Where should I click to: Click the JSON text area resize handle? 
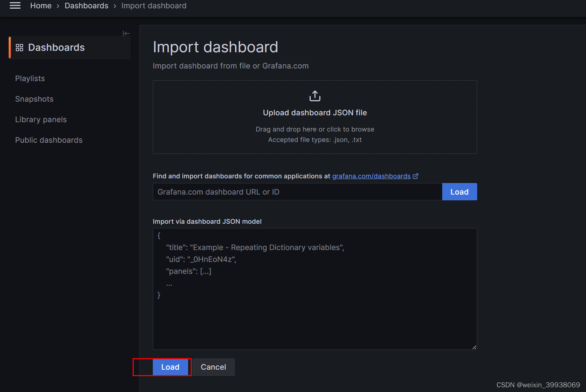point(474,347)
